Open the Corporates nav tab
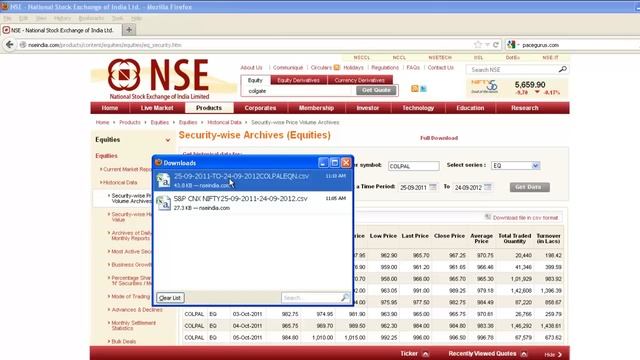The height and width of the screenshot is (360, 640). click(260, 108)
